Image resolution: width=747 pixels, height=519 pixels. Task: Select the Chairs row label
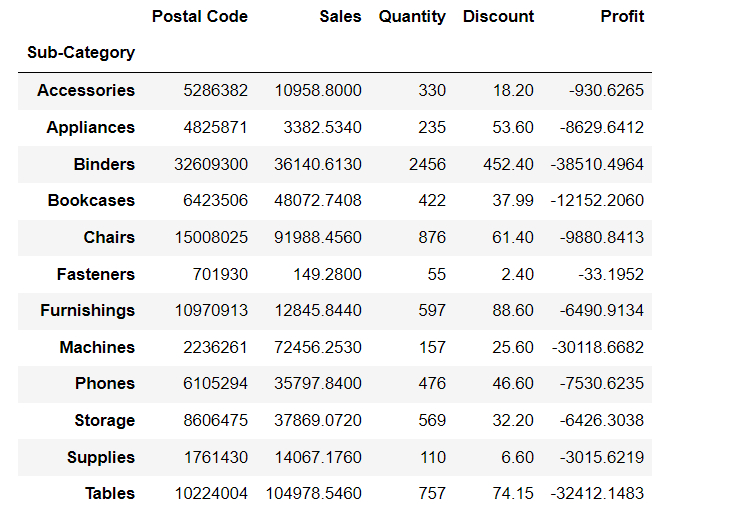click(109, 237)
